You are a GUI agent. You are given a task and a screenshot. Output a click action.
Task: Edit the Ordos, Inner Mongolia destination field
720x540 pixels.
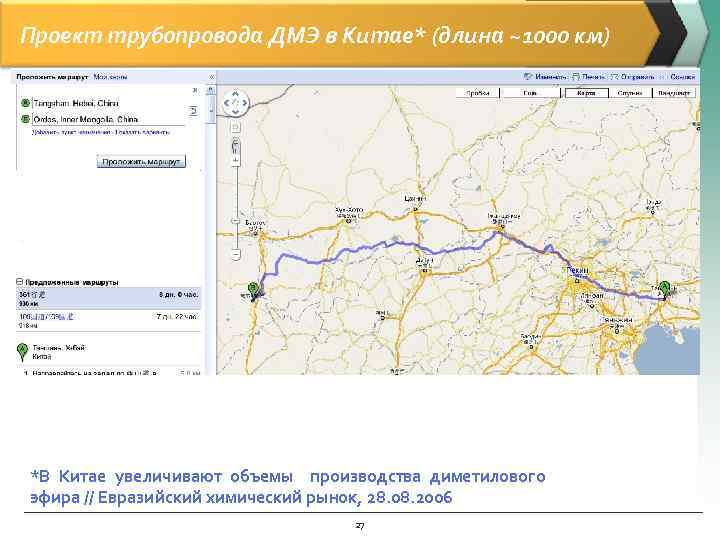tap(109, 119)
